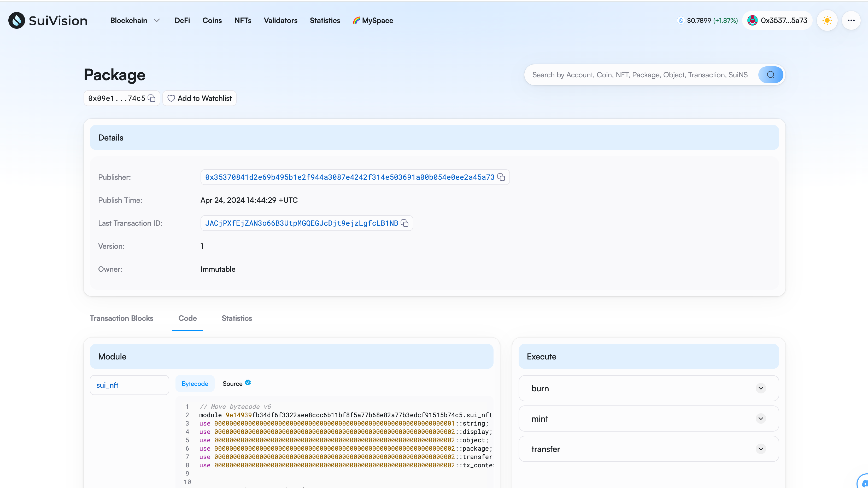Copy package address 0x09e1...74c5

(152, 98)
